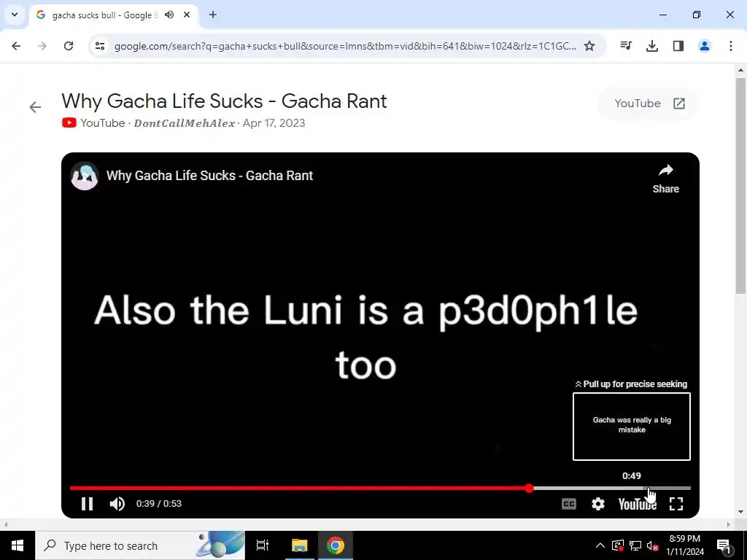
Task: Close the Google search tab
Action: tap(187, 15)
